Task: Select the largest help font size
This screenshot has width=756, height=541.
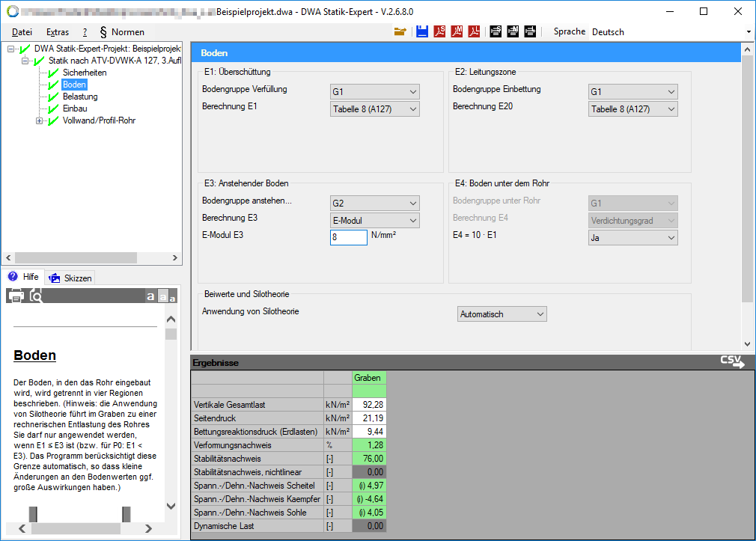Action: point(150,297)
